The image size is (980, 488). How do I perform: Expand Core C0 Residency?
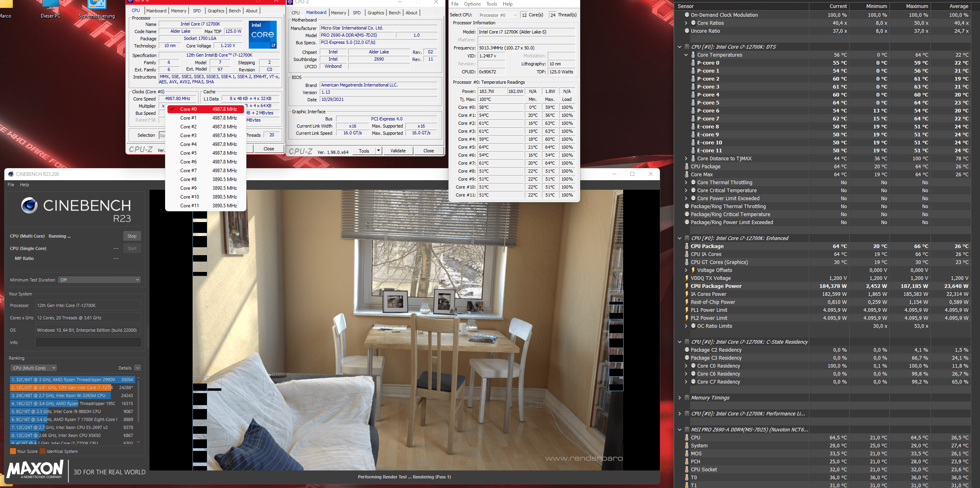(686, 366)
